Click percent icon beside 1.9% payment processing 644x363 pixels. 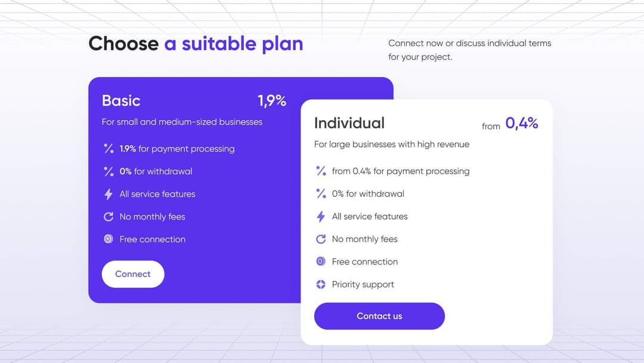[x=109, y=149]
